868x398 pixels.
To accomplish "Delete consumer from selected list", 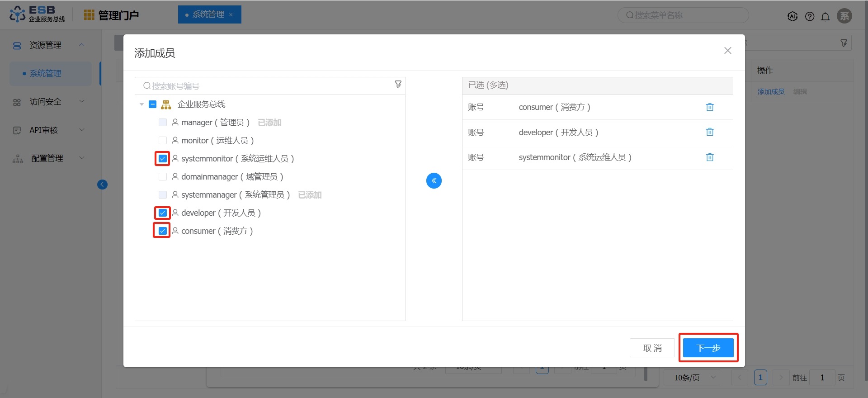I will tap(710, 107).
